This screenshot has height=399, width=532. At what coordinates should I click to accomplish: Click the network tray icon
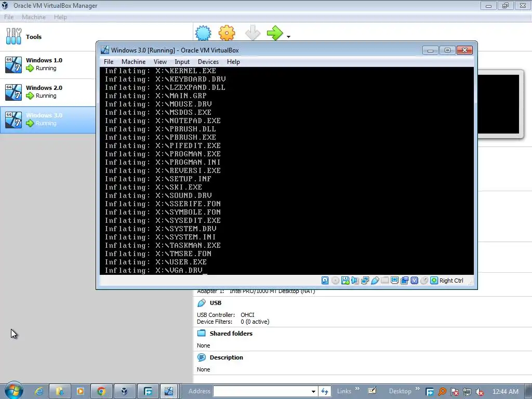(467, 392)
